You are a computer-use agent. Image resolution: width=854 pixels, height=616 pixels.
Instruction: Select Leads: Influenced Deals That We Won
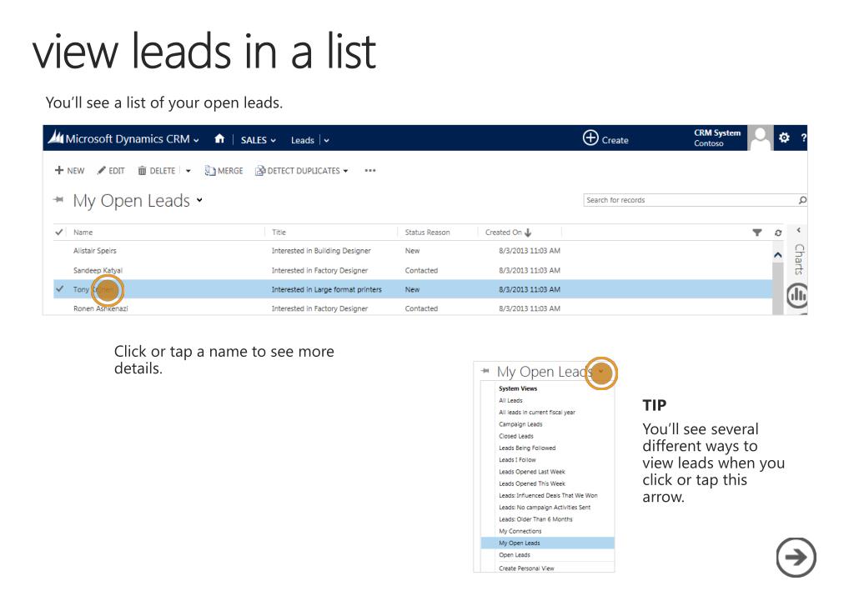click(x=548, y=496)
